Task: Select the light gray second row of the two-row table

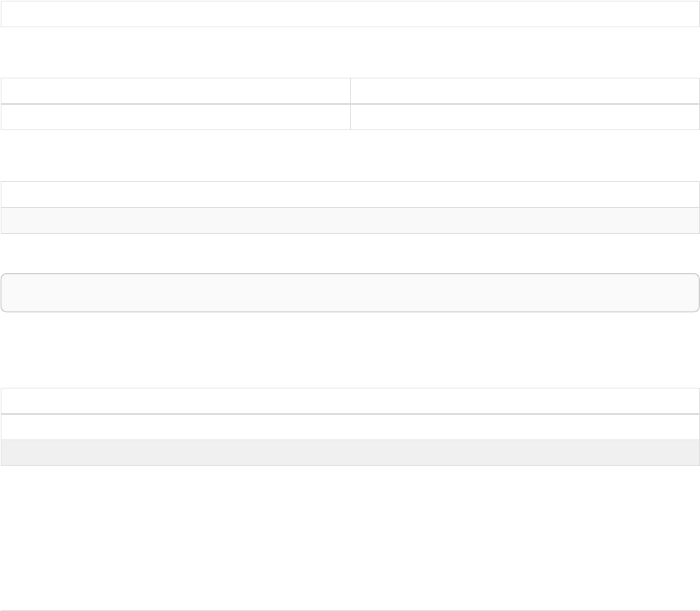Action: [350, 220]
